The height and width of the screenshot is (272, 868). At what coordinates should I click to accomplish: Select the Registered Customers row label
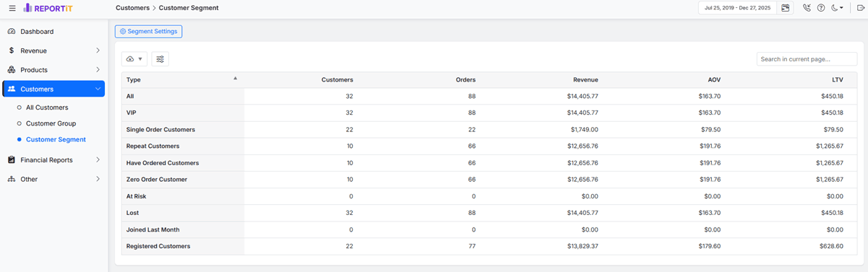point(158,246)
